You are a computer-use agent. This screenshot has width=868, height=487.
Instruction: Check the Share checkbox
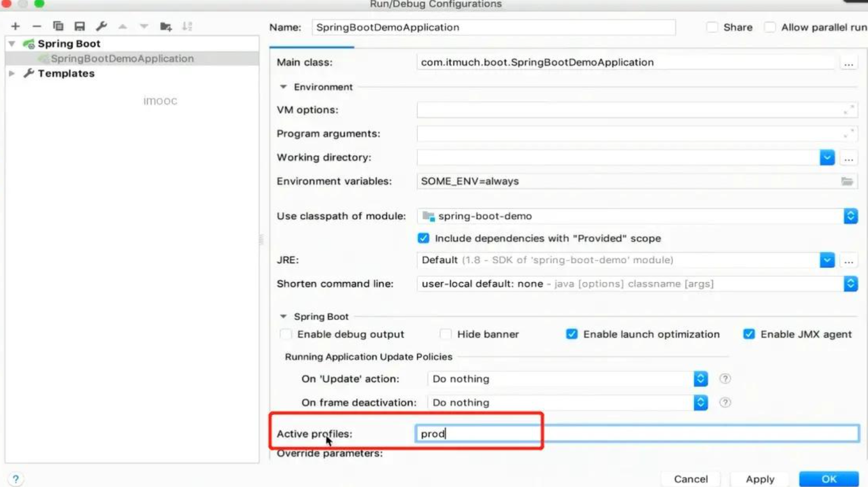pos(712,27)
